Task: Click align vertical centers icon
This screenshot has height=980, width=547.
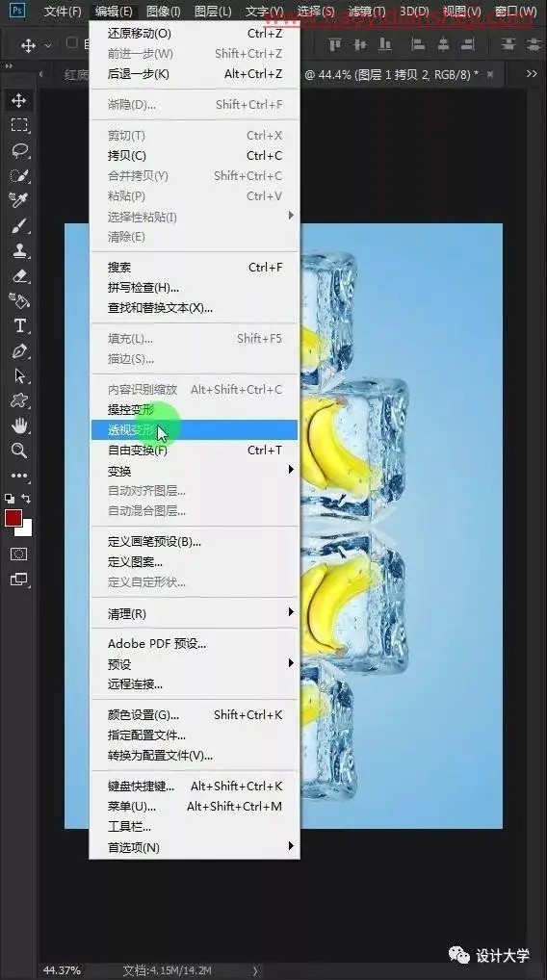Action: click(360, 44)
